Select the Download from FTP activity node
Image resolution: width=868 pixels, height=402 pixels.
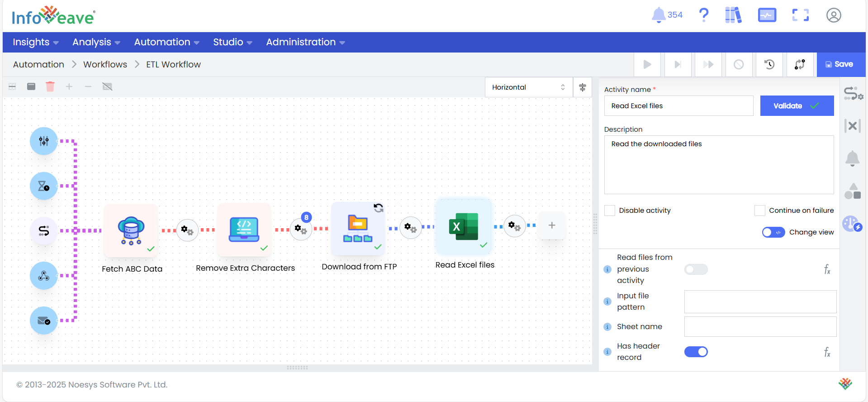pyautogui.click(x=358, y=229)
